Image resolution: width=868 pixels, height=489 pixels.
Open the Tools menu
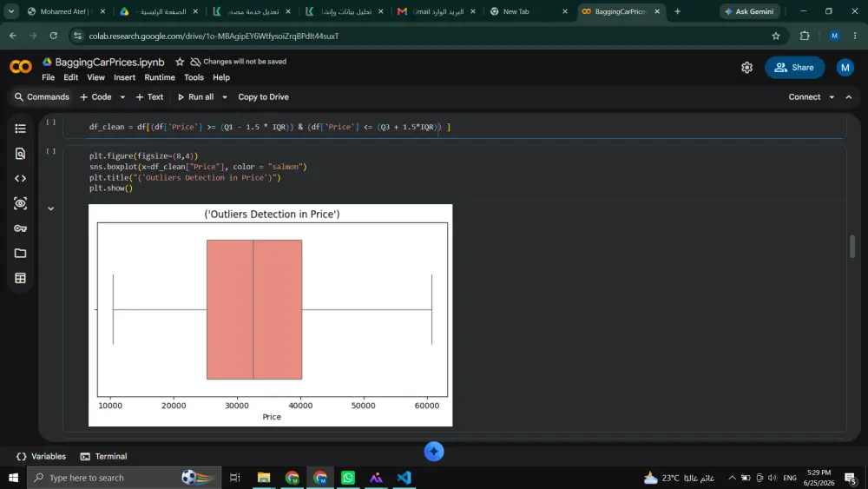(194, 77)
